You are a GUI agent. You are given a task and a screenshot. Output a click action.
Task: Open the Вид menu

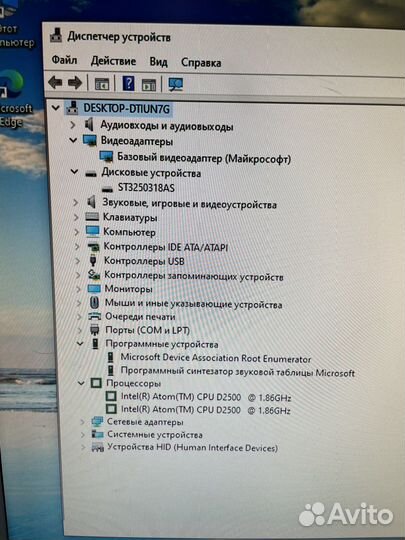click(x=158, y=62)
